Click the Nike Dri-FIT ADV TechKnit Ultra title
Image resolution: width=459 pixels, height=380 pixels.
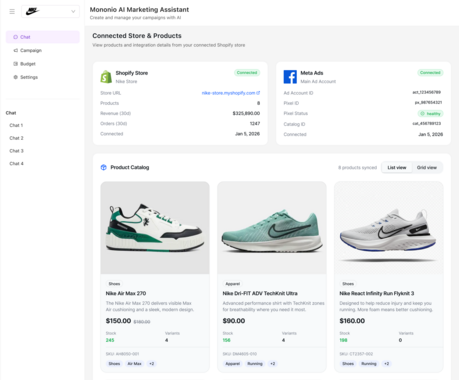[x=260, y=293]
